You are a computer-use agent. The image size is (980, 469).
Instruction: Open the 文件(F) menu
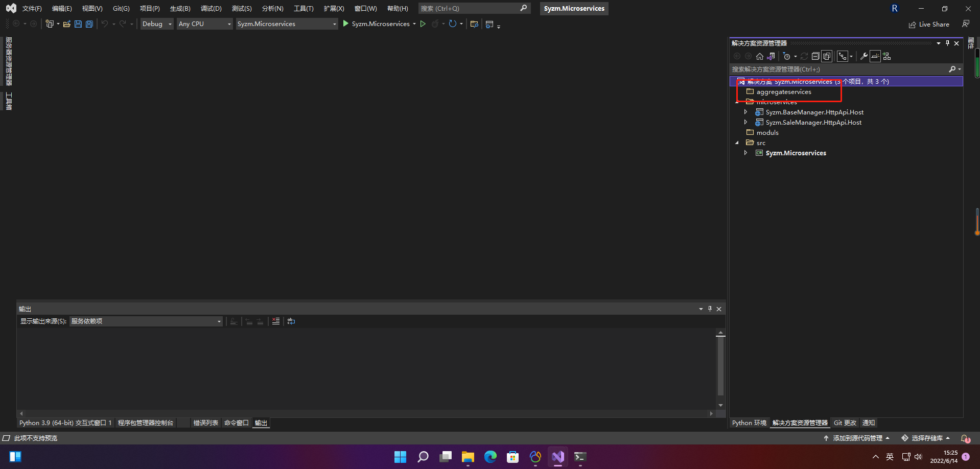coord(32,9)
